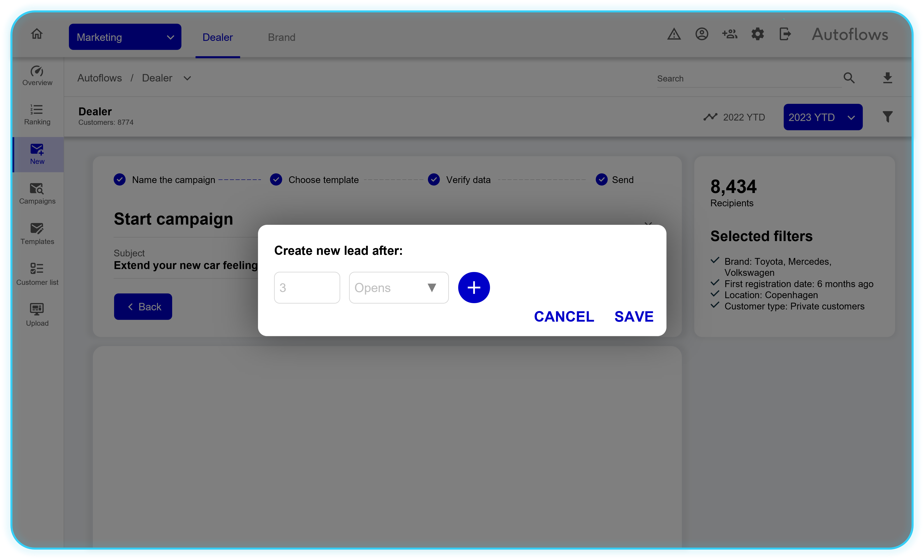Open Overview in the sidebar
The height and width of the screenshot is (560, 924).
(x=37, y=76)
